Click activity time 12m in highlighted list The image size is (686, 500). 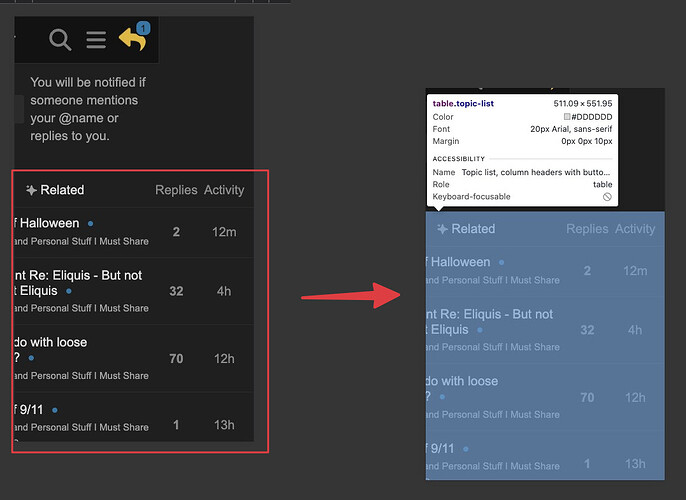tap(635, 271)
